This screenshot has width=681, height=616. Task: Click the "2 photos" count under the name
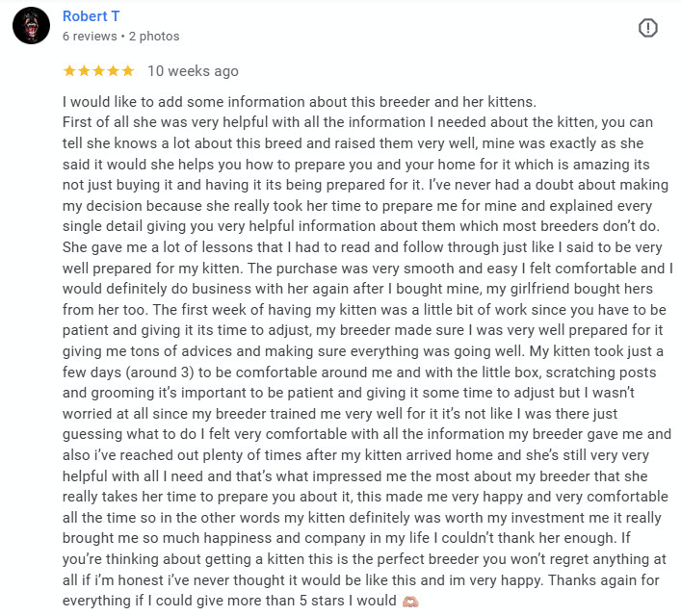(154, 37)
